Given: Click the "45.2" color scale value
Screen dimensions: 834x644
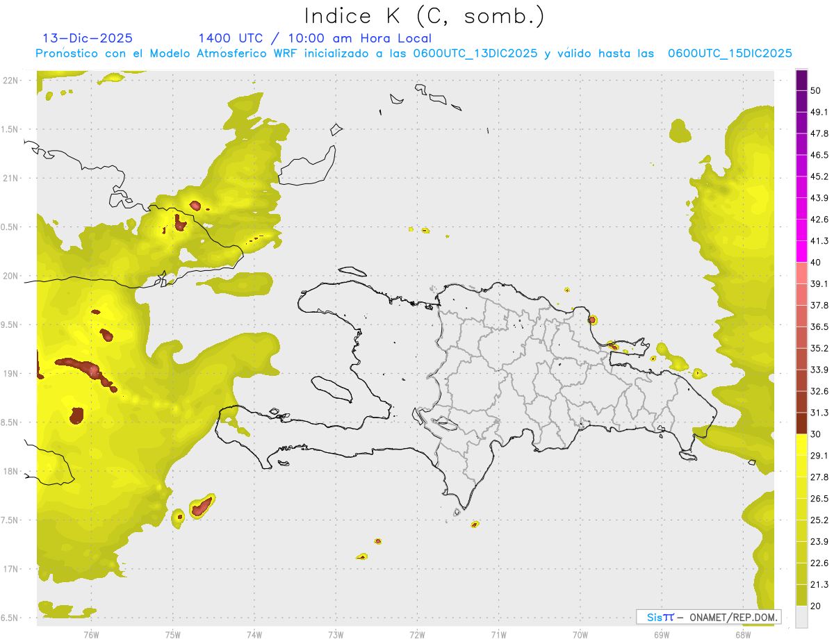Looking at the screenshot, I should click(x=819, y=176).
